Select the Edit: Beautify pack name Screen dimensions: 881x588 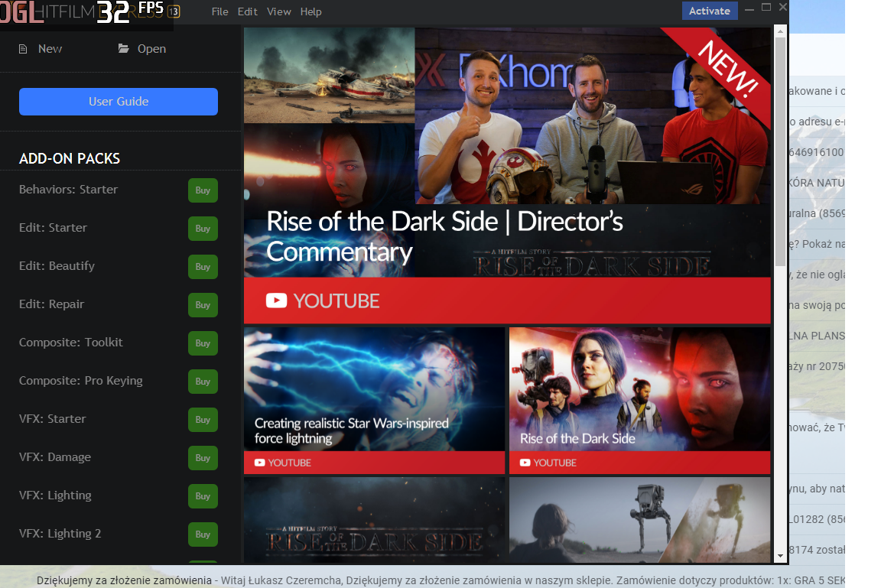[x=57, y=265]
